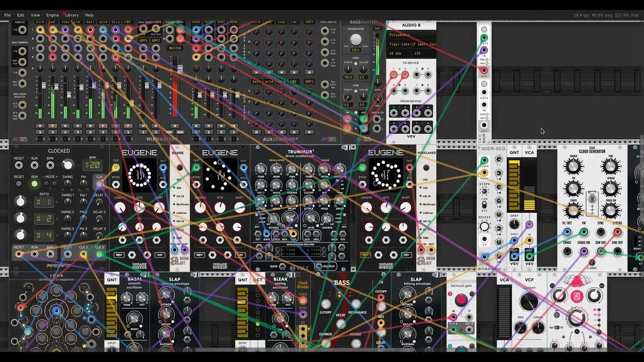Click Cloud Generator SPREAD input jack

617,232
